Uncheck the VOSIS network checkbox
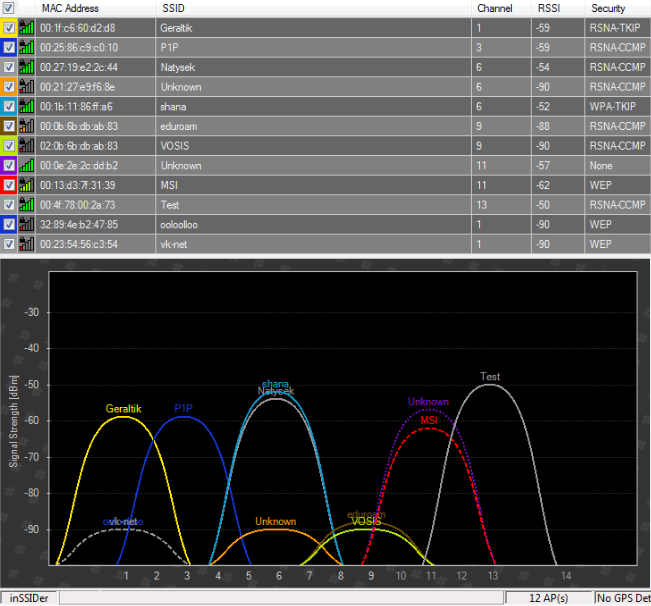 coord(9,146)
